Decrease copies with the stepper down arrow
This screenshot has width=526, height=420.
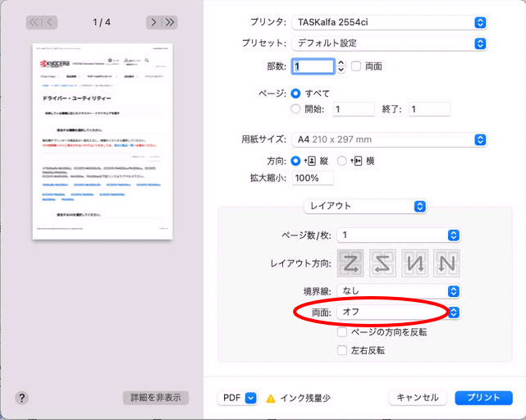coord(341,70)
